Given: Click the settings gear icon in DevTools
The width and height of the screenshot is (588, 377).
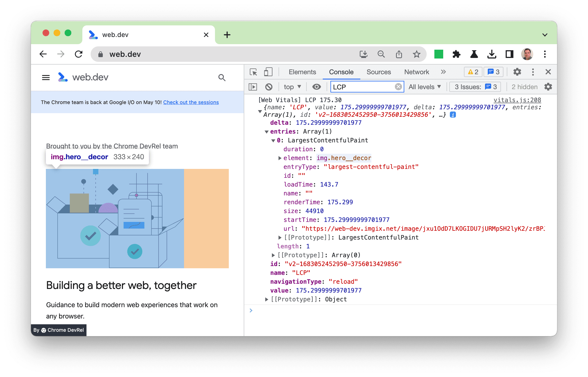Looking at the screenshot, I should (x=517, y=71).
